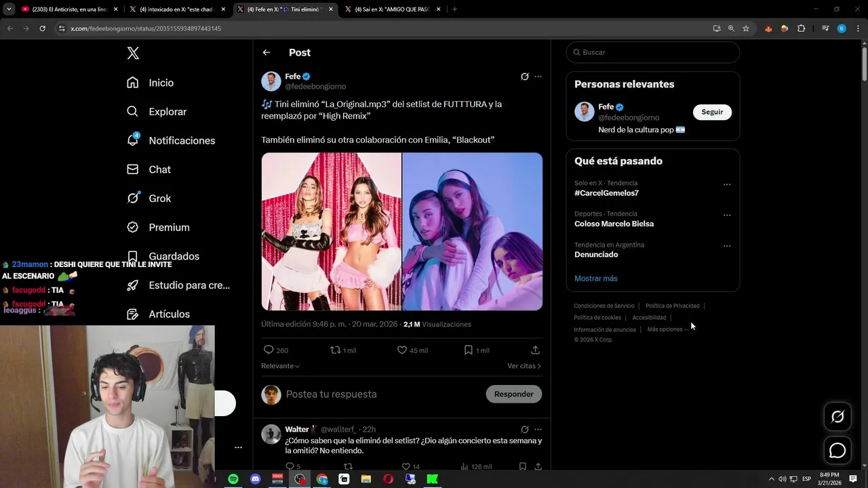The height and width of the screenshot is (488, 868).
Task: Open more options for Coloso Marcelo Bielsa
Action: (x=727, y=216)
